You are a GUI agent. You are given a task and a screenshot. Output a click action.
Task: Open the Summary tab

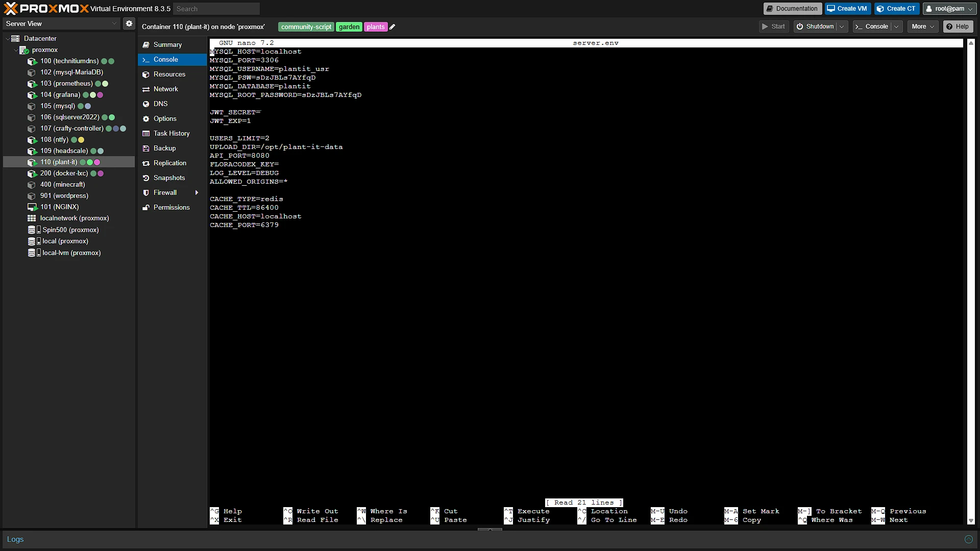[172, 45]
